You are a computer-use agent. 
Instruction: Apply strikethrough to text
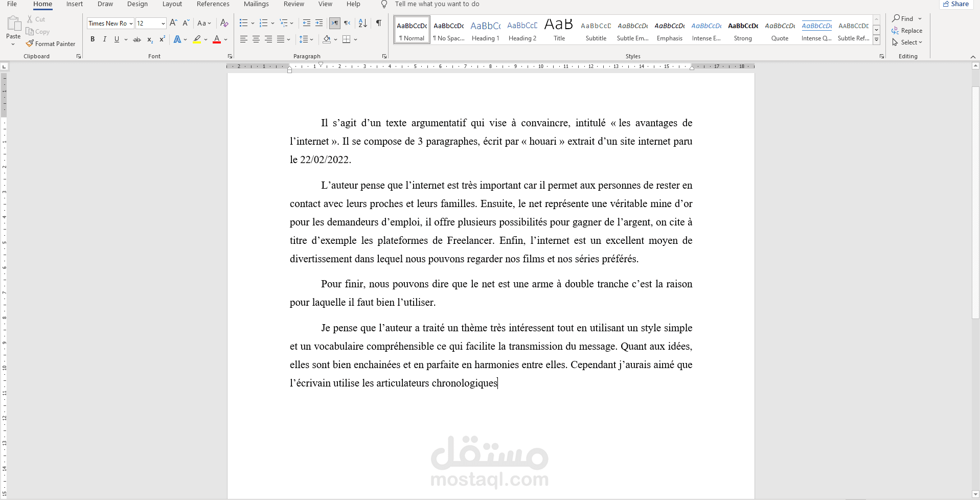point(137,39)
